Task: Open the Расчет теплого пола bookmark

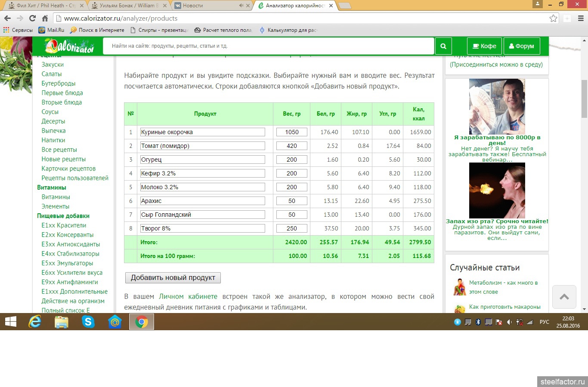Action: 223,30
